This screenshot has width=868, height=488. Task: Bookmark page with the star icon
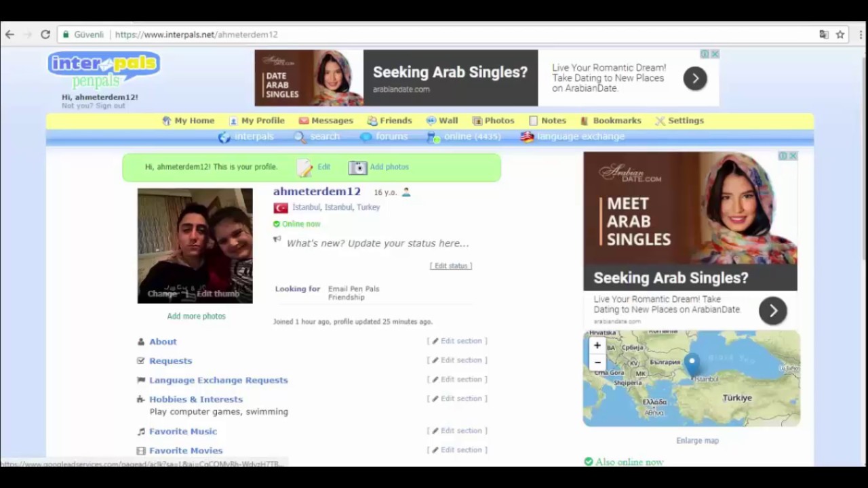840,35
